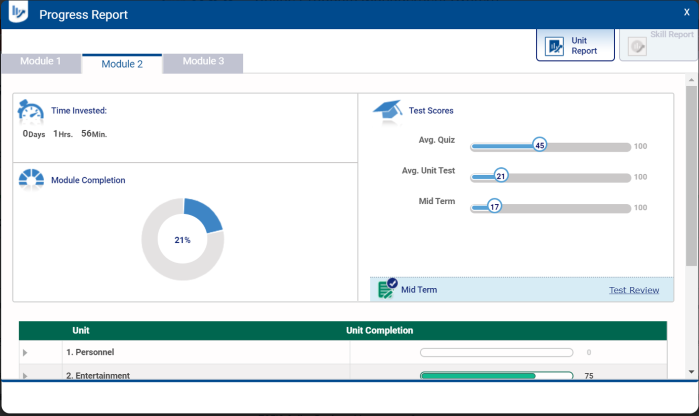
Task: Click the Mid Term score marker
Action: [494, 207]
